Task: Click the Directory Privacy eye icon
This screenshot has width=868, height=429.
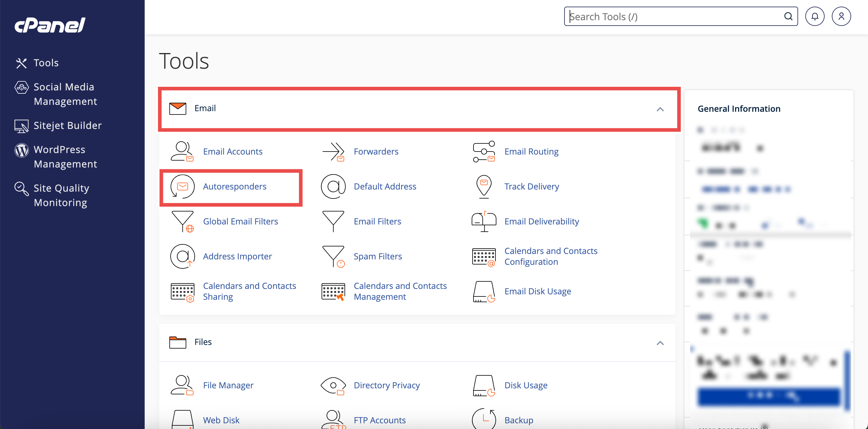Action: [x=333, y=385]
